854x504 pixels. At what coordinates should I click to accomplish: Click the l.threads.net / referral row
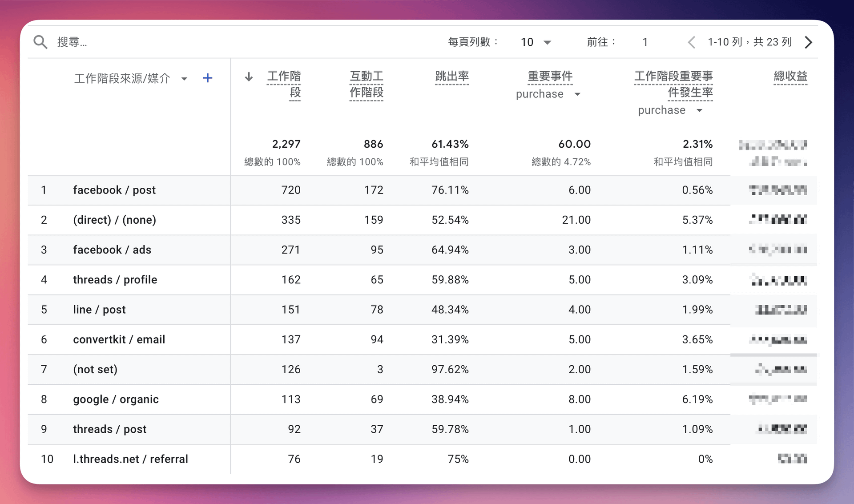coord(130,459)
